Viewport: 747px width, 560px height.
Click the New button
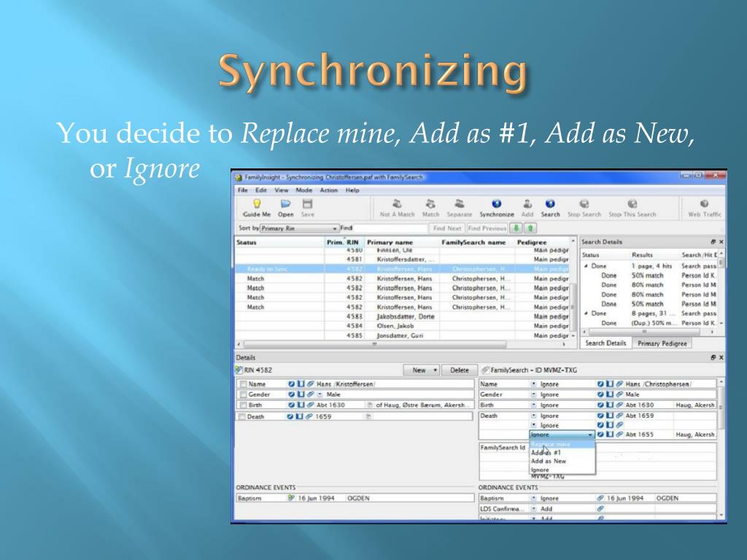pyautogui.click(x=418, y=370)
